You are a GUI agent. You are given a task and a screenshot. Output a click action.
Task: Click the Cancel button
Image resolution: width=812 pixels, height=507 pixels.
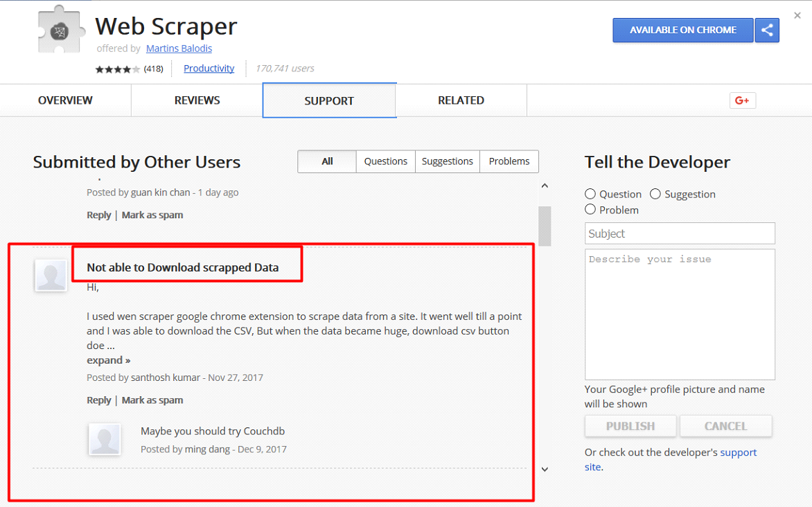[726, 426]
